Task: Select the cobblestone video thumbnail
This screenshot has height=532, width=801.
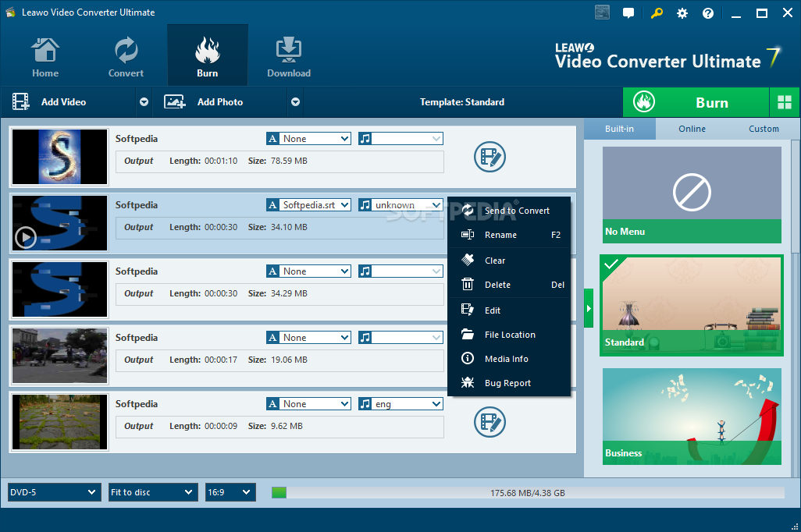Action: 60,422
